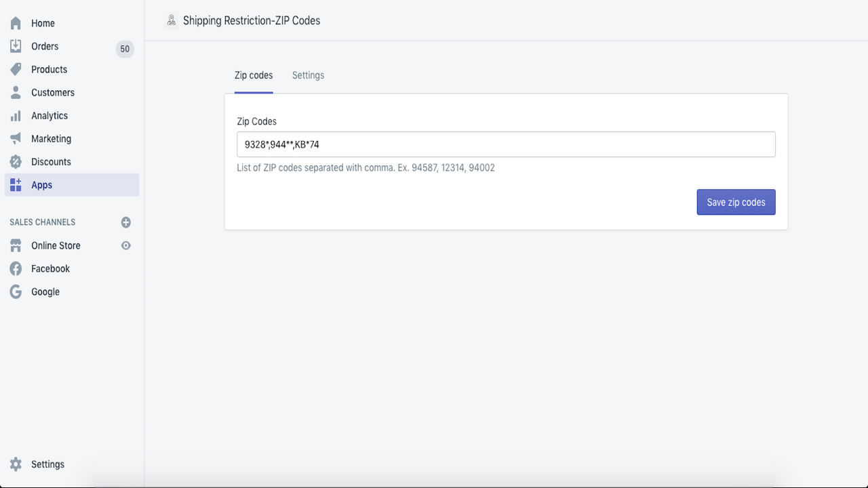Open the Discounts section
868x488 pixels.
coord(15,161)
